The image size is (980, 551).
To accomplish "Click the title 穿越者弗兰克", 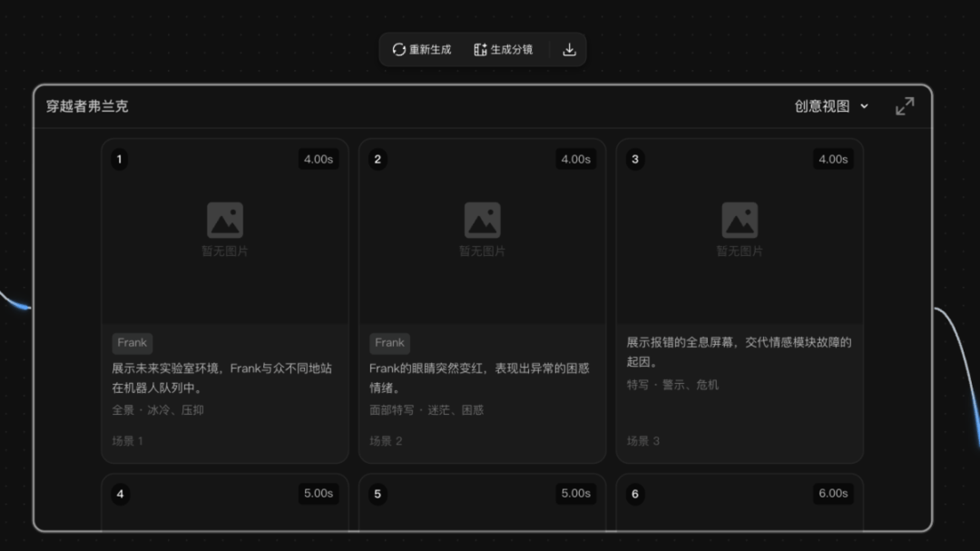I will (87, 106).
